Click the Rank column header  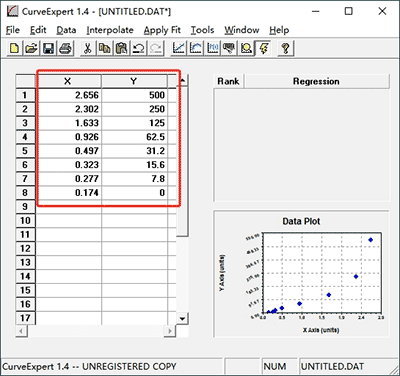point(228,81)
